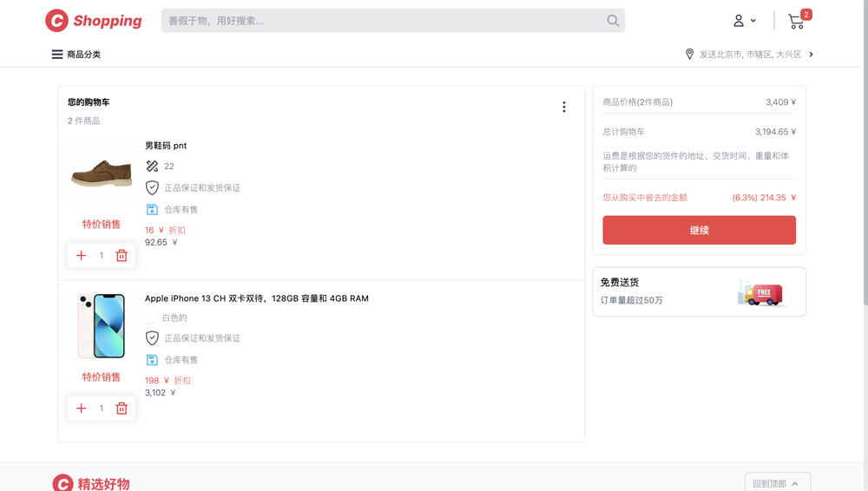Select the white 白色的 color swatch
This screenshot has height=491, width=868.
coord(150,318)
